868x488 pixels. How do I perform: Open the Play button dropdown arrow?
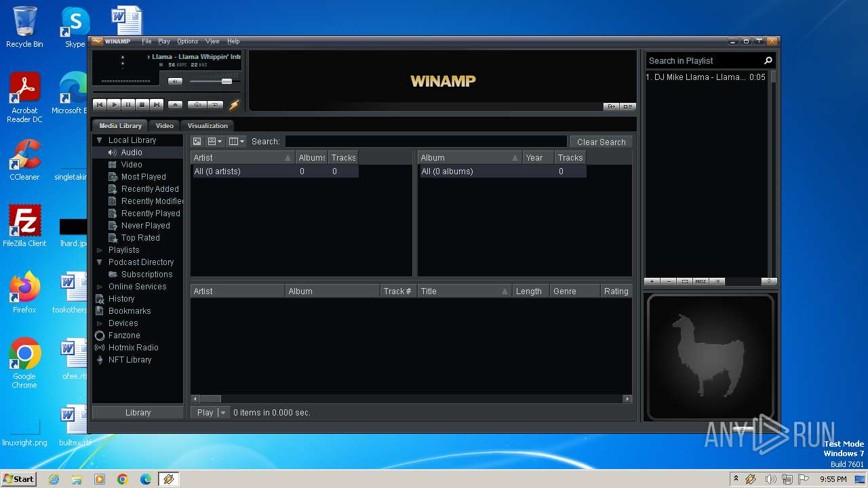click(x=223, y=412)
